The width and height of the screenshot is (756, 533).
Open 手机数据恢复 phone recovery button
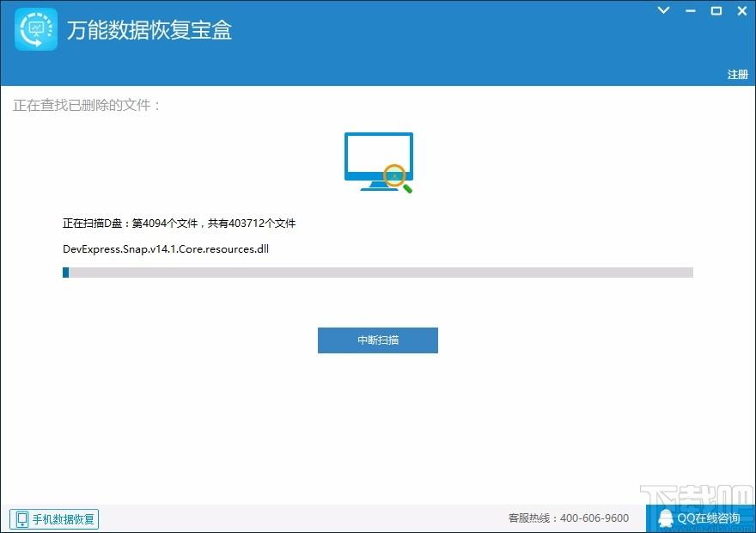(x=54, y=519)
